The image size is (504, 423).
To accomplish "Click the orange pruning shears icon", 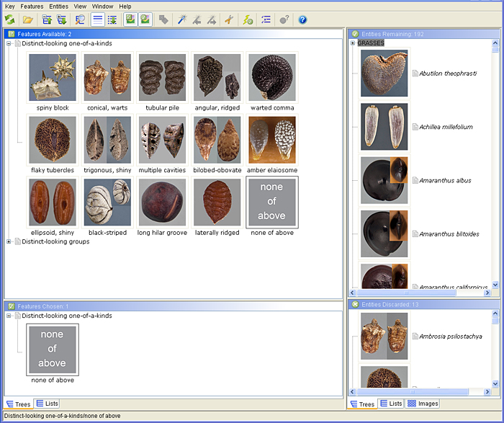I will pos(229,20).
